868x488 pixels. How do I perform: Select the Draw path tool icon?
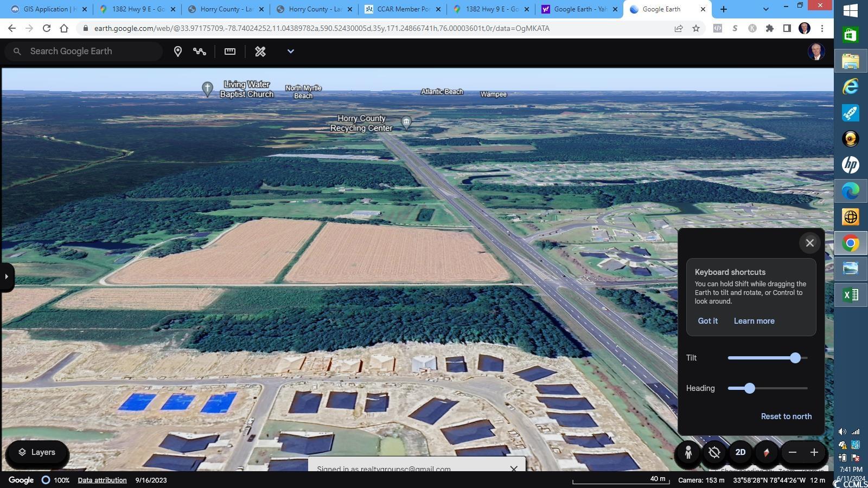point(200,52)
